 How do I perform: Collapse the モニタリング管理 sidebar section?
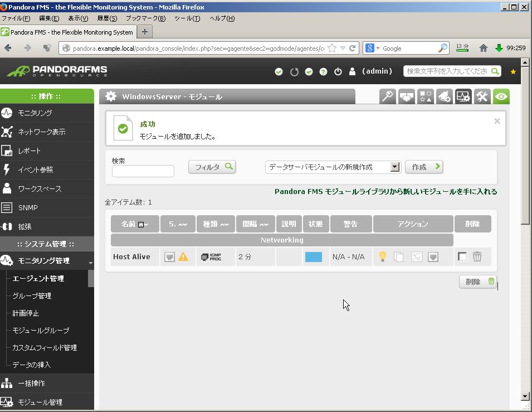click(91, 263)
